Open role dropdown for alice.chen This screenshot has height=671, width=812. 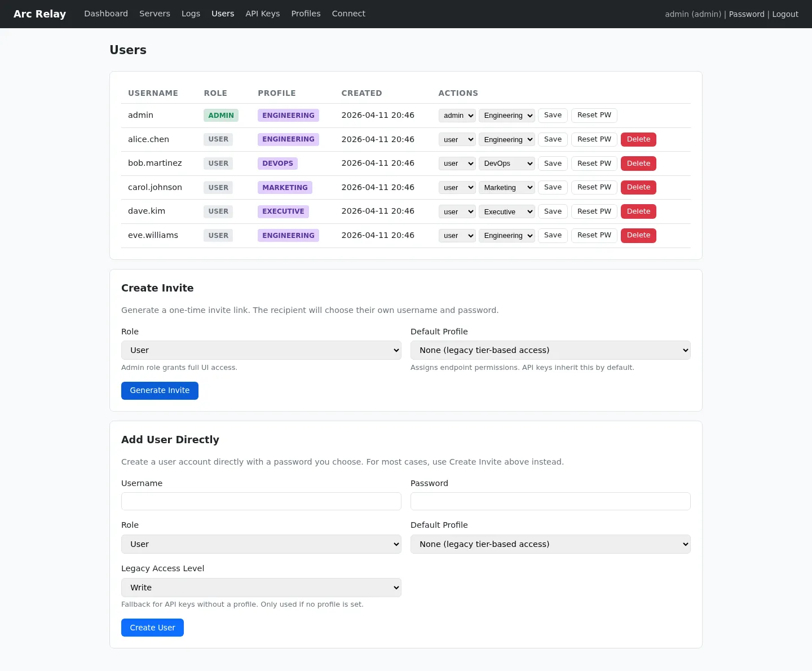click(457, 139)
